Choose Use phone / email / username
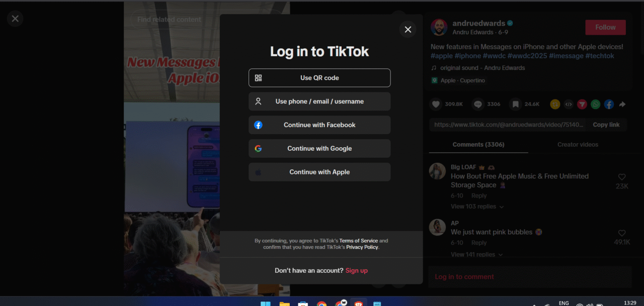The width and height of the screenshot is (644, 306). click(x=319, y=101)
